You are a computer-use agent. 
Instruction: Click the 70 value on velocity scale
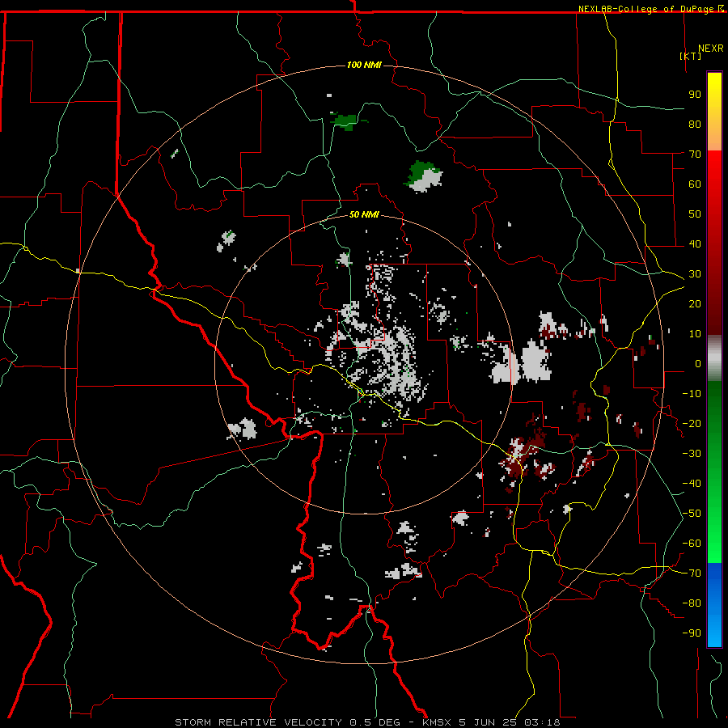(x=695, y=154)
